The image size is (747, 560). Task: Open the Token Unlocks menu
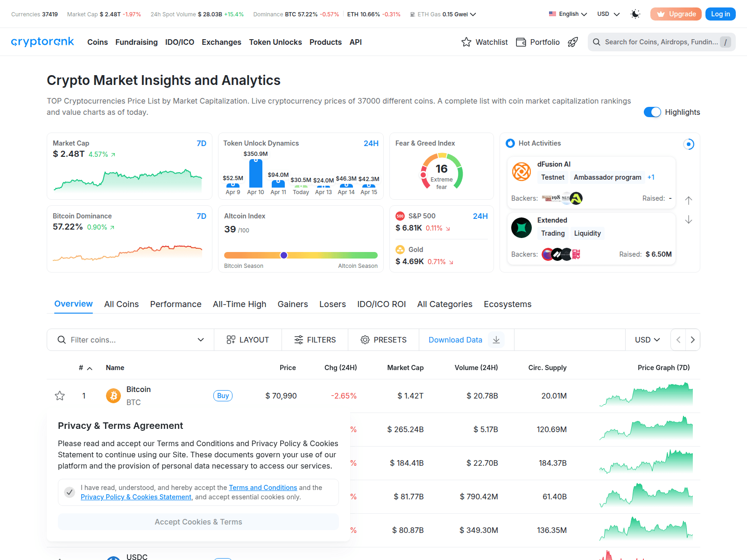click(275, 42)
